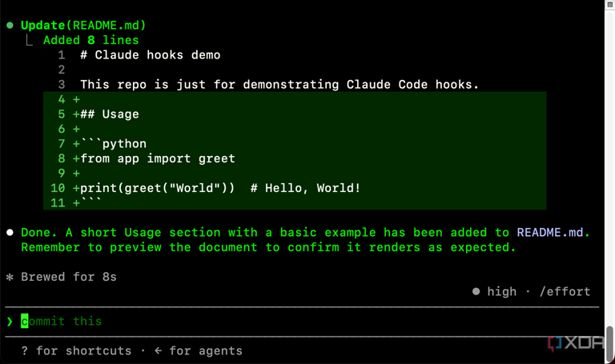The height and width of the screenshot is (364, 615).
Task: Click the commit this prompt input field
Action: 302,322
